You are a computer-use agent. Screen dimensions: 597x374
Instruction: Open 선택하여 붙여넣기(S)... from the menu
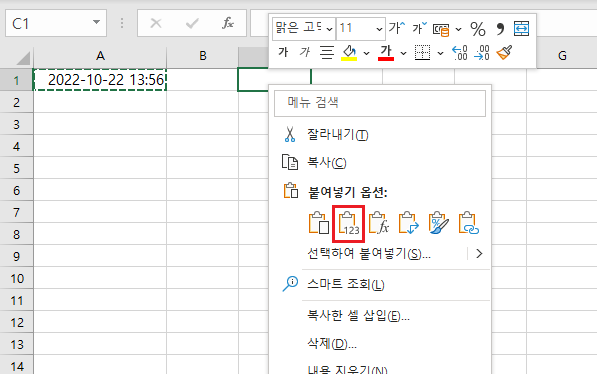click(369, 254)
